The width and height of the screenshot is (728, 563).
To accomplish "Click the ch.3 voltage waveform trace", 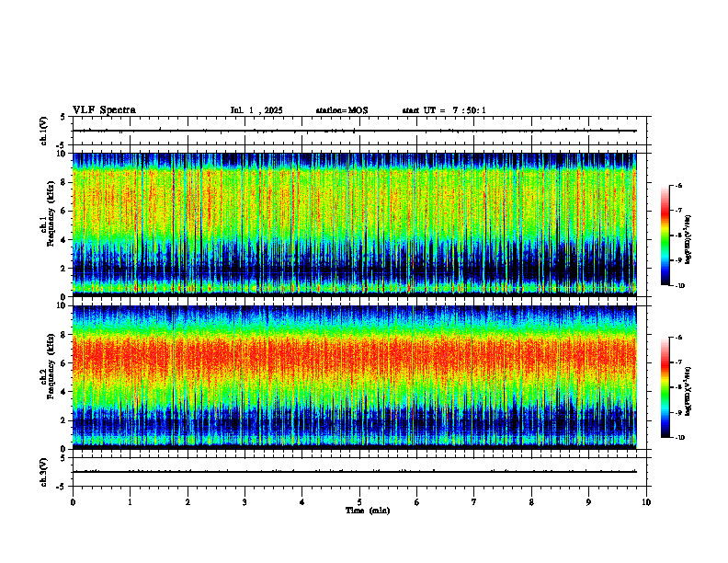I will click(x=355, y=472).
